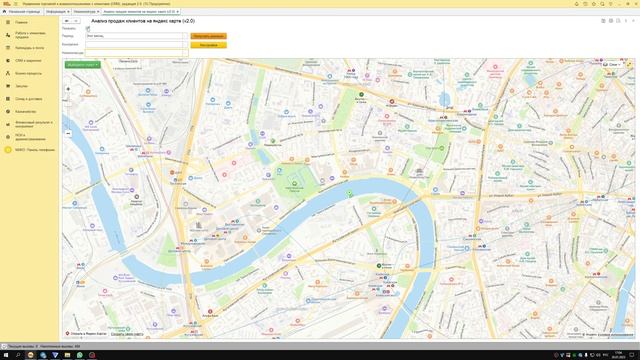Click into the Контрагент input field

(x=135, y=44)
